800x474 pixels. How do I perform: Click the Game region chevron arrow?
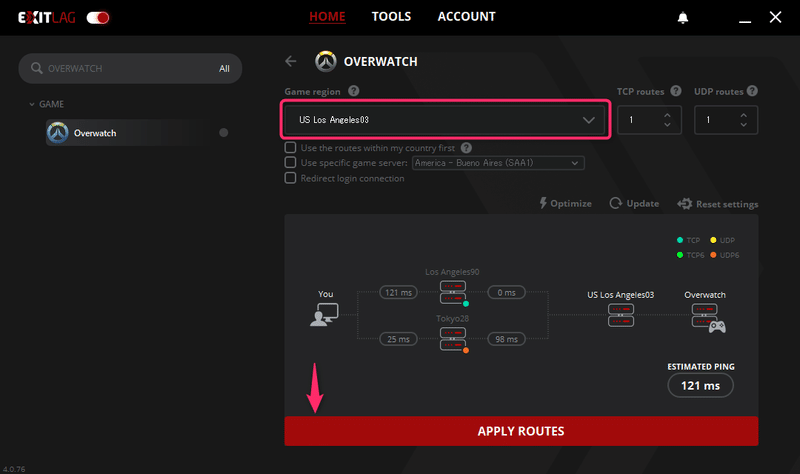click(x=589, y=120)
